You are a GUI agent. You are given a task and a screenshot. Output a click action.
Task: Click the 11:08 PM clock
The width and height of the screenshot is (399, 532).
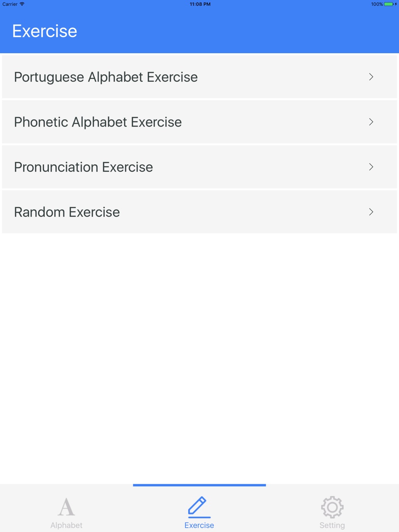200,4
